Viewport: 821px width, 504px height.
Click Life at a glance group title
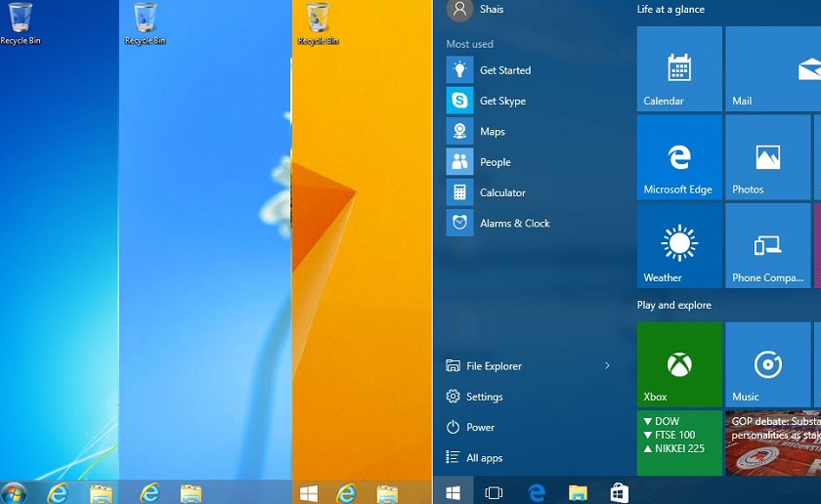pos(670,10)
